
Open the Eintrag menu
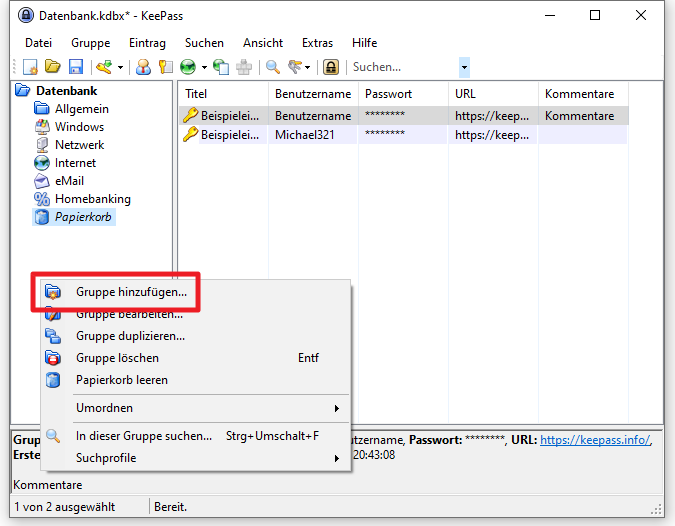pyautogui.click(x=147, y=43)
